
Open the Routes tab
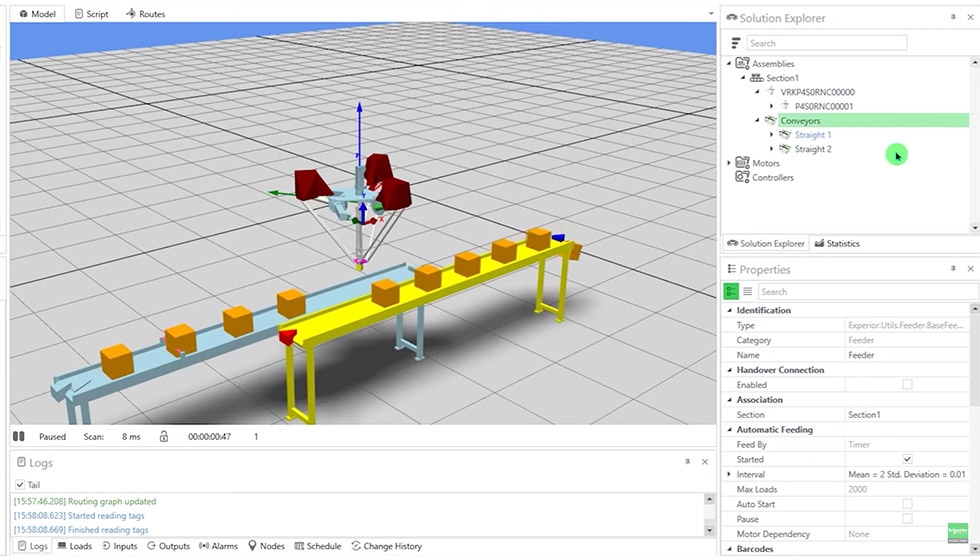pos(146,13)
